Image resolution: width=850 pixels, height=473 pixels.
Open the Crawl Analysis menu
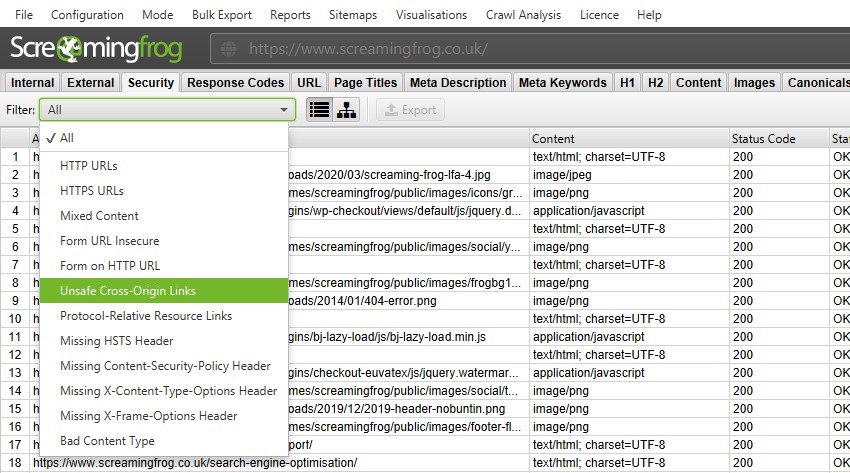[524, 15]
